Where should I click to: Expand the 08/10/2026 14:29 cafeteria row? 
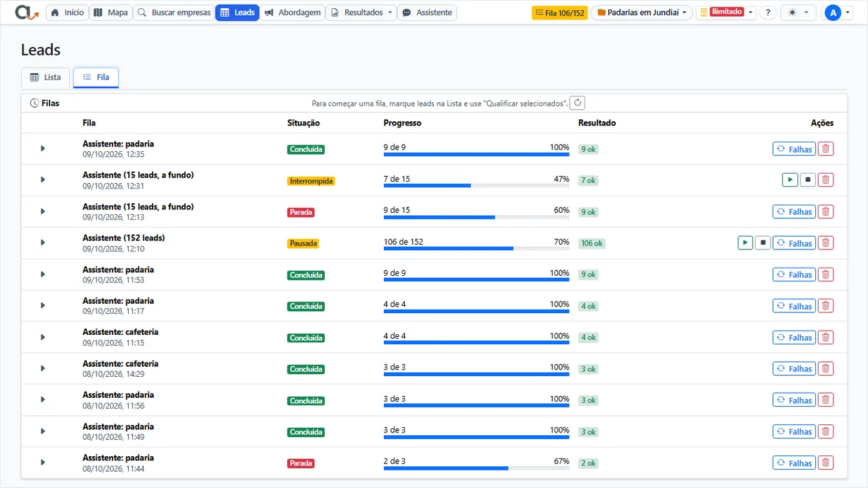pyautogui.click(x=43, y=368)
